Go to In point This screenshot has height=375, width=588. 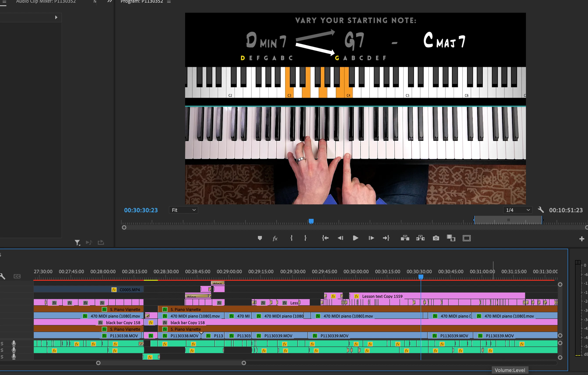coord(325,238)
